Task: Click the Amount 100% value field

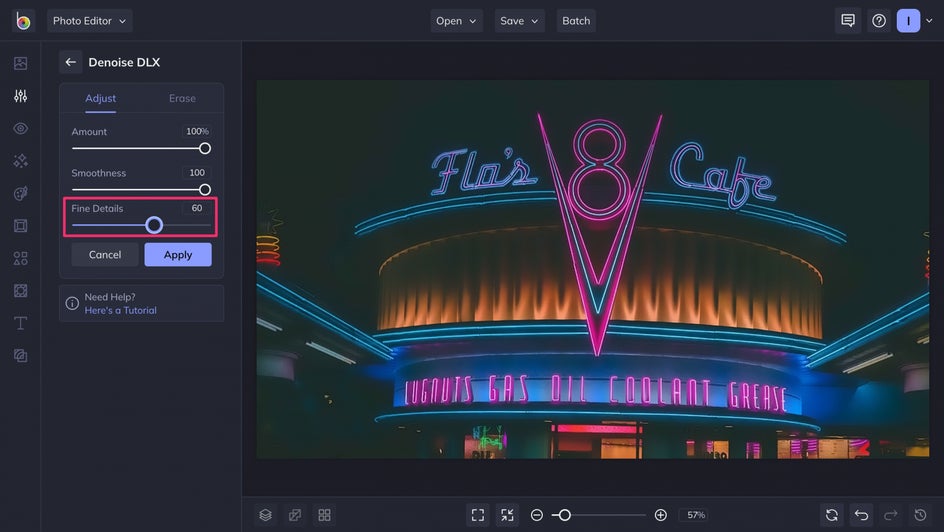Action: tap(197, 131)
